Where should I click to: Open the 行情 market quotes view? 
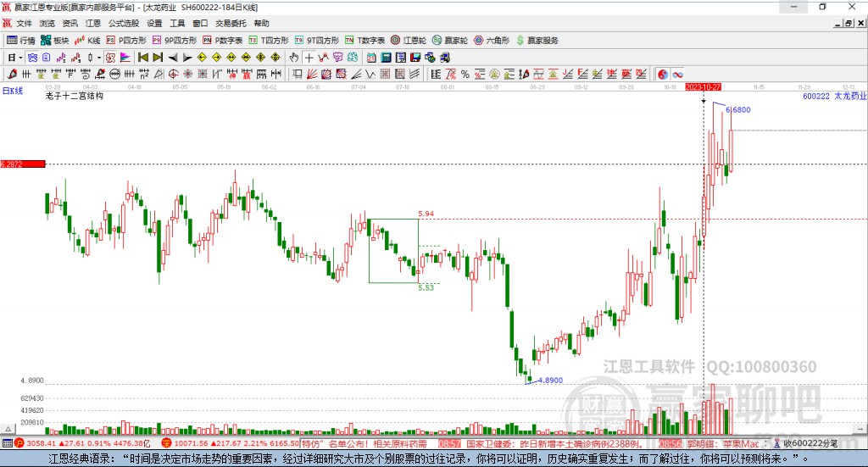click(21, 41)
